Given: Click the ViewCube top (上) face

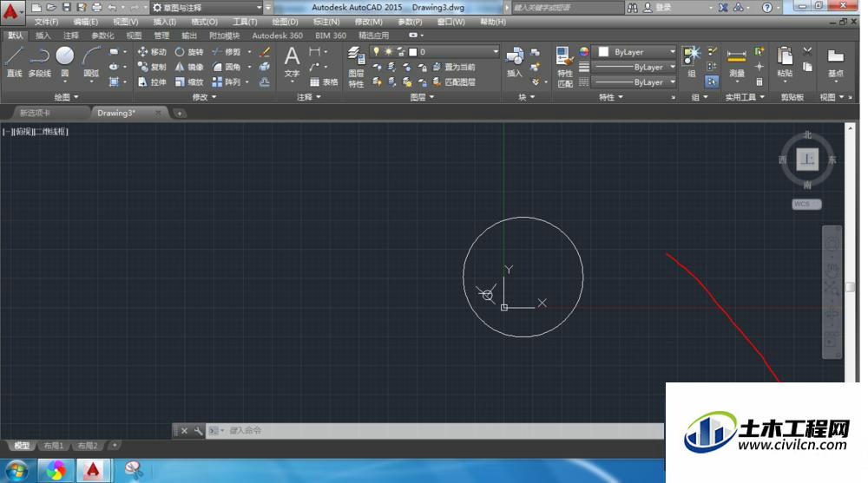Looking at the screenshot, I should click(x=807, y=160).
